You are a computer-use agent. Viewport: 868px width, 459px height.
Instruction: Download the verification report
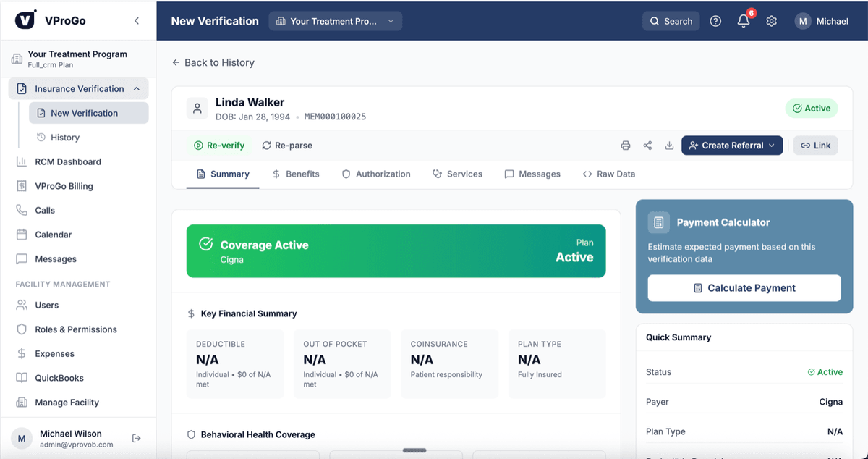669,146
